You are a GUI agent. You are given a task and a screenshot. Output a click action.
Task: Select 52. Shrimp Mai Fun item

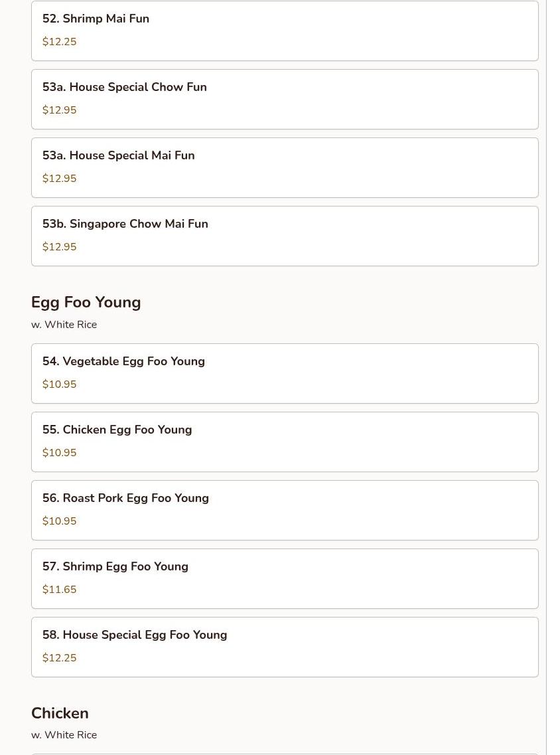pyautogui.click(x=285, y=30)
